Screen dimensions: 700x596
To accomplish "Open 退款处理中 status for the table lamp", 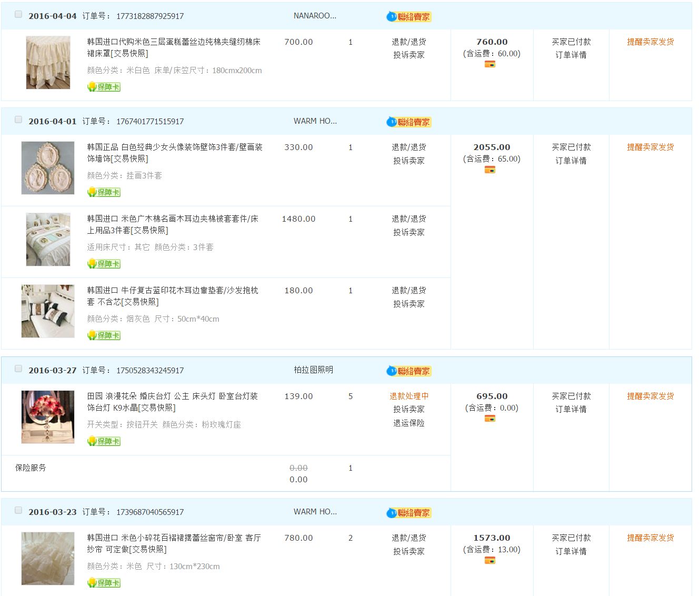I will point(408,396).
